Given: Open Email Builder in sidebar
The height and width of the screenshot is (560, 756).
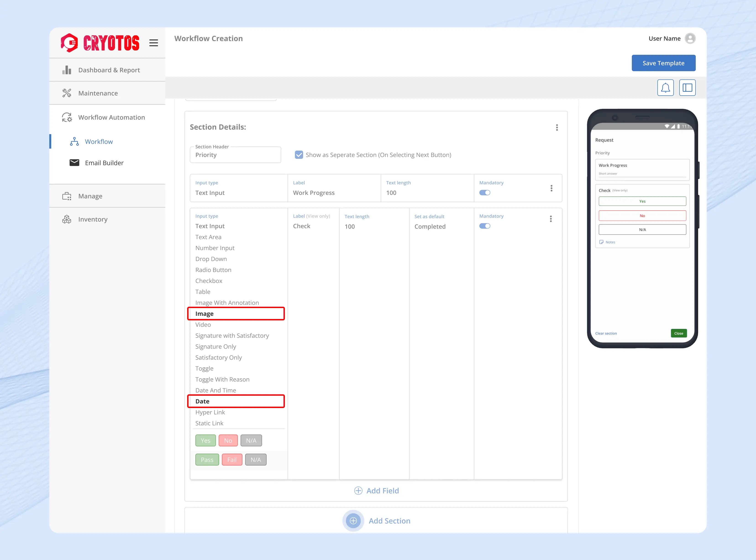Looking at the screenshot, I should [x=104, y=163].
